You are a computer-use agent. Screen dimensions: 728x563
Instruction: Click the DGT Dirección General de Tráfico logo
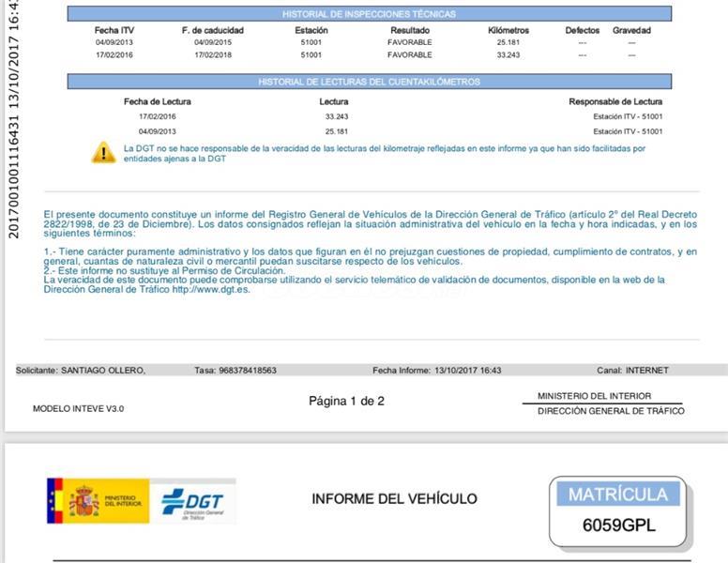(x=192, y=501)
